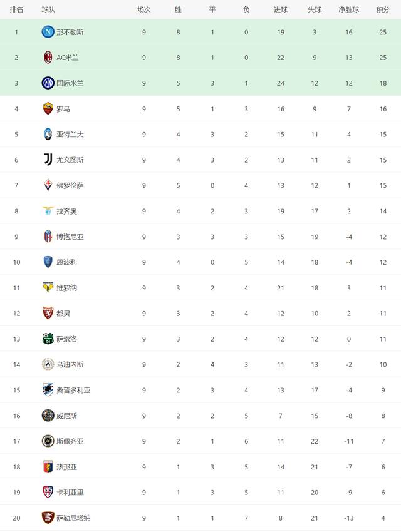401x532 pixels.
Task: Click the 净胜球 goal difference header
Action: click(348, 9)
